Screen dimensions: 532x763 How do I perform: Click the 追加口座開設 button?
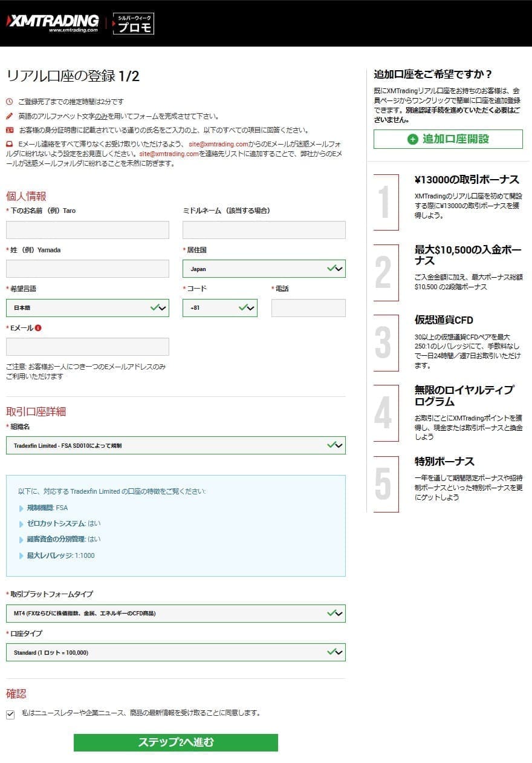(x=448, y=139)
